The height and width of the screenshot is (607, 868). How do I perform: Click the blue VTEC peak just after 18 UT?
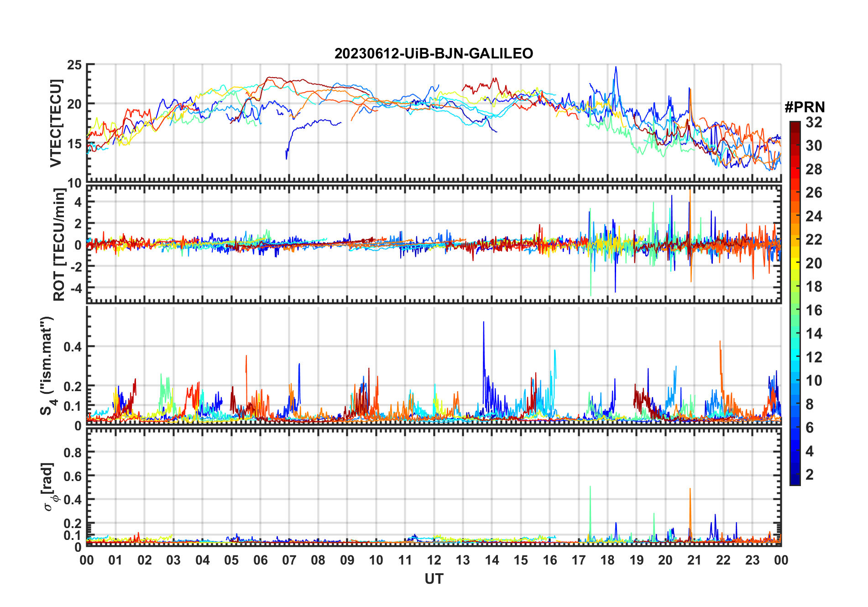tap(616, 68)
